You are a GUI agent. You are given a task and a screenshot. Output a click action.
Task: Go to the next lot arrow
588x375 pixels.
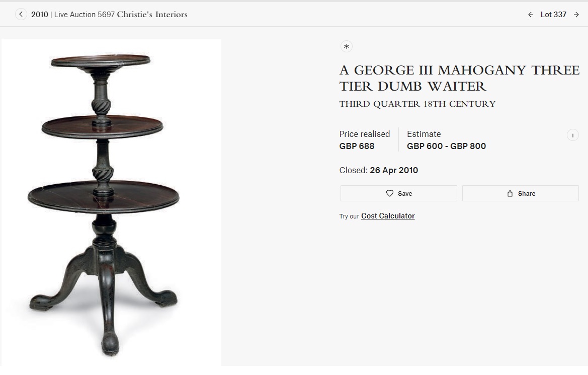pyautogui.click(x=576, y=15)
